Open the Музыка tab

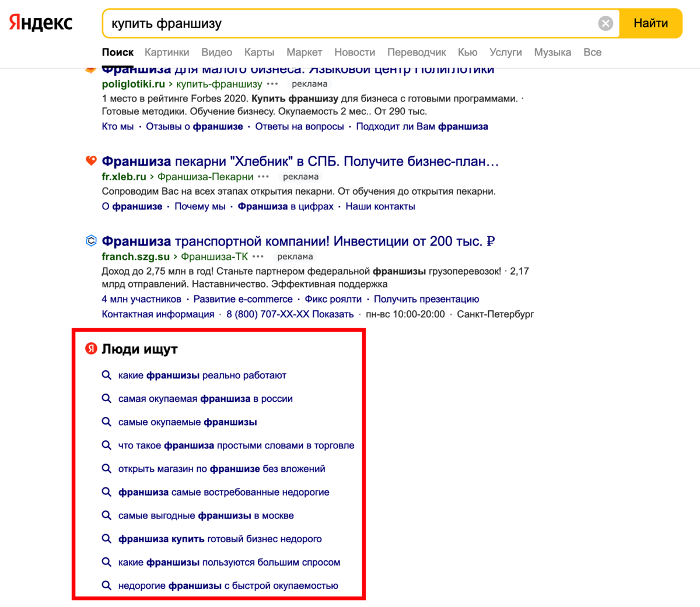click(x=552, y=52)
